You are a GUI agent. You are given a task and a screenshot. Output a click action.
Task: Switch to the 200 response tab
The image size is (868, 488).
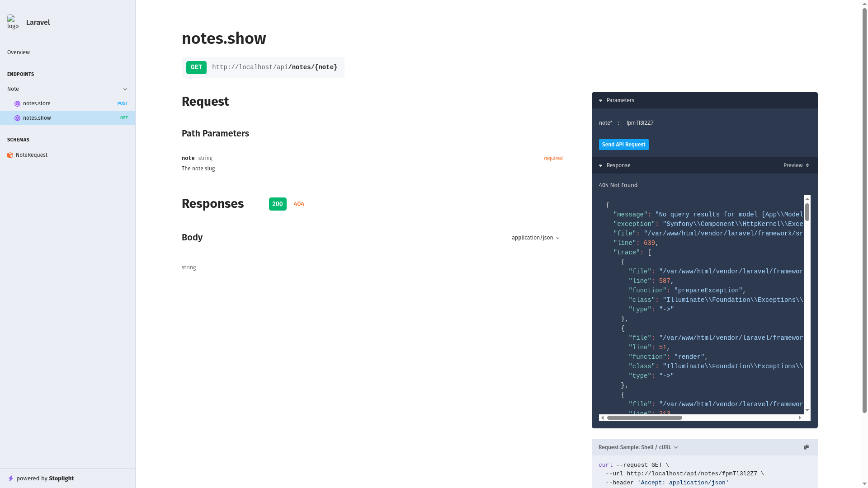278,204
